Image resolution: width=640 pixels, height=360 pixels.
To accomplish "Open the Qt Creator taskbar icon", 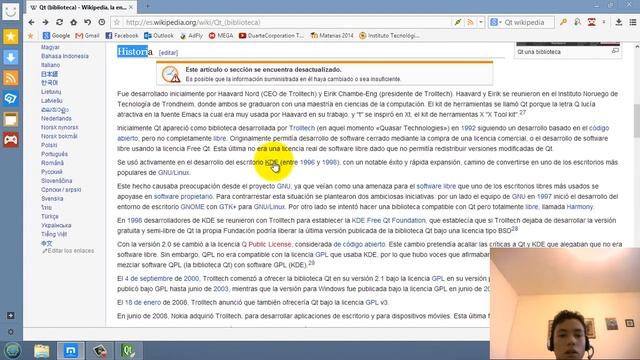I will tap(128, 351).
